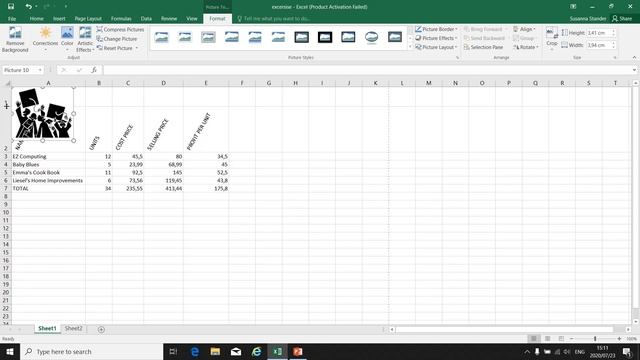
Task: Switch to the Formulas tab
Action: [x=121, y=19]
